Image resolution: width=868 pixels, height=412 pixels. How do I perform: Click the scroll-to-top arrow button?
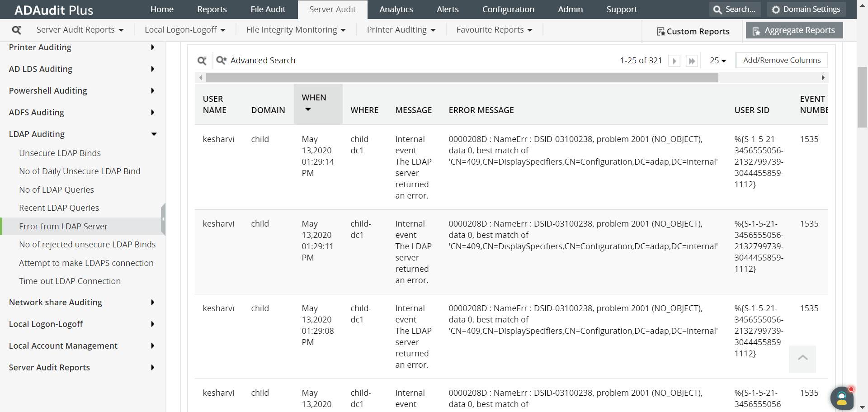pos(802,359)
